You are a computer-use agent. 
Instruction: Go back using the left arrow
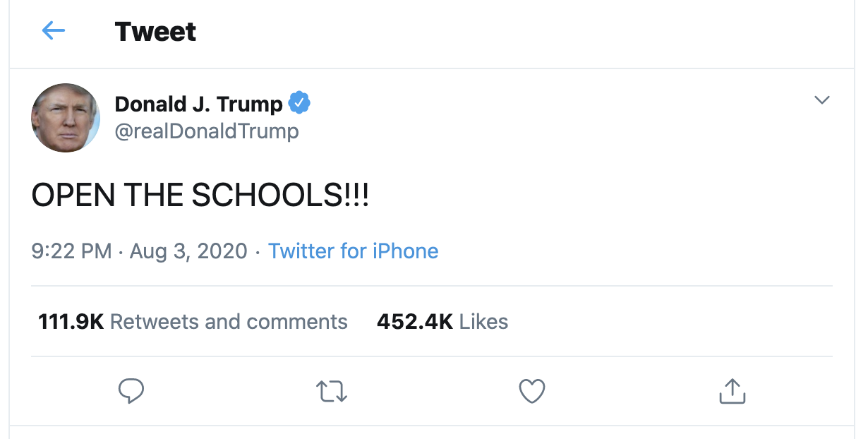[x=54, y=31]
